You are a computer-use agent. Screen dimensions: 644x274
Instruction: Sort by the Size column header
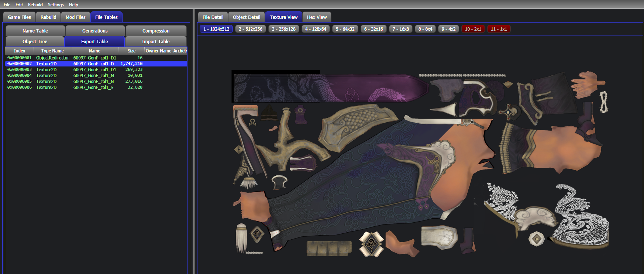[x=131, y=51]
